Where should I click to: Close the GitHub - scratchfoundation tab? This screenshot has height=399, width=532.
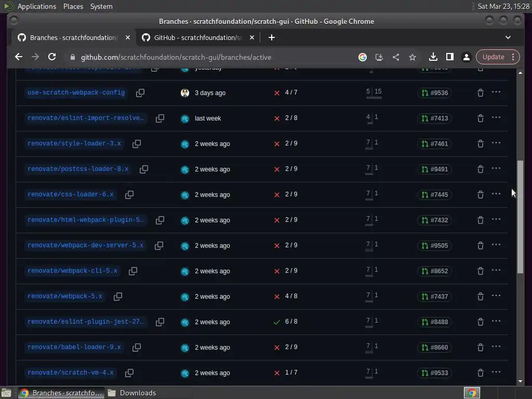(252, 37)
